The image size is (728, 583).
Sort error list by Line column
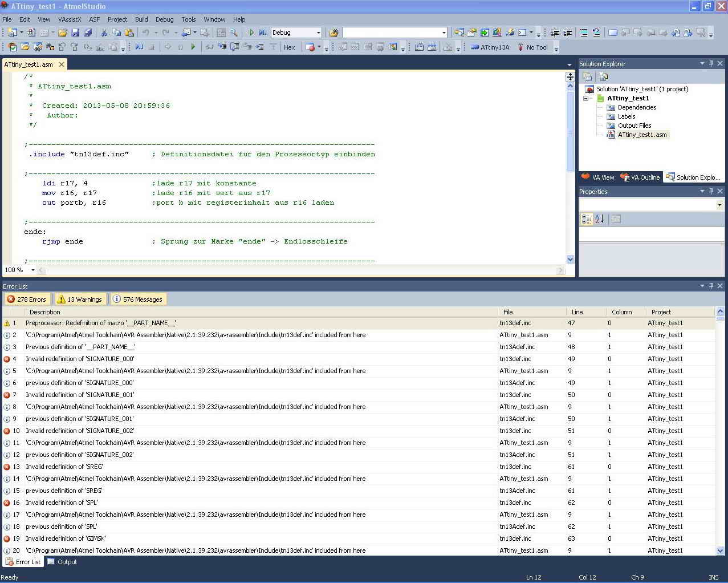tap(586, 312)
